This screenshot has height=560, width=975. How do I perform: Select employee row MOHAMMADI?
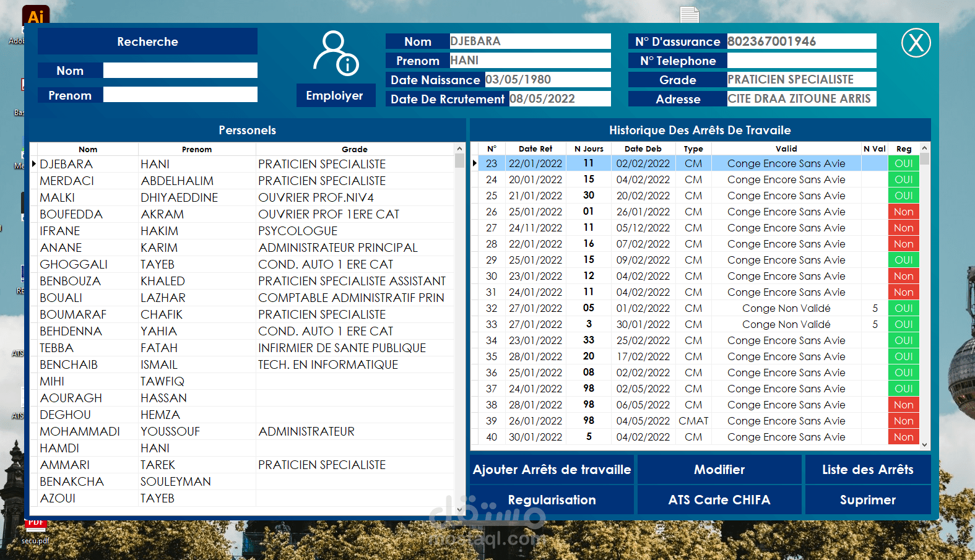[x=242, y=431]
